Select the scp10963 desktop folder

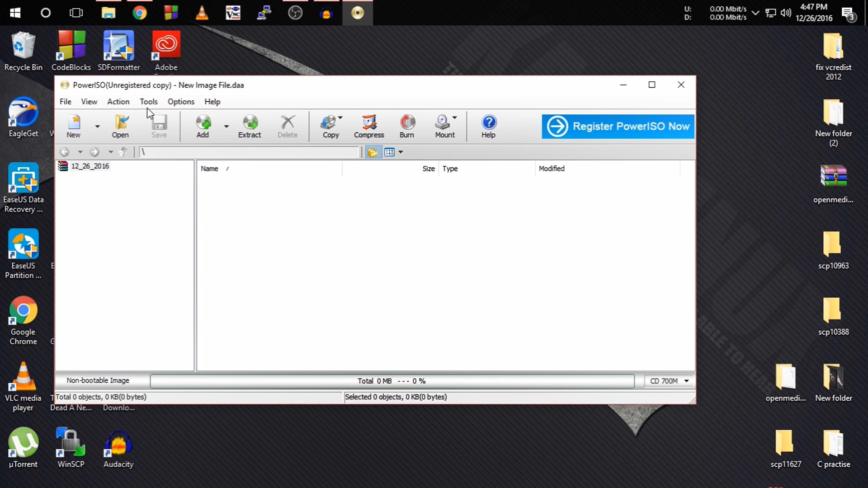(x=833, y=250)
